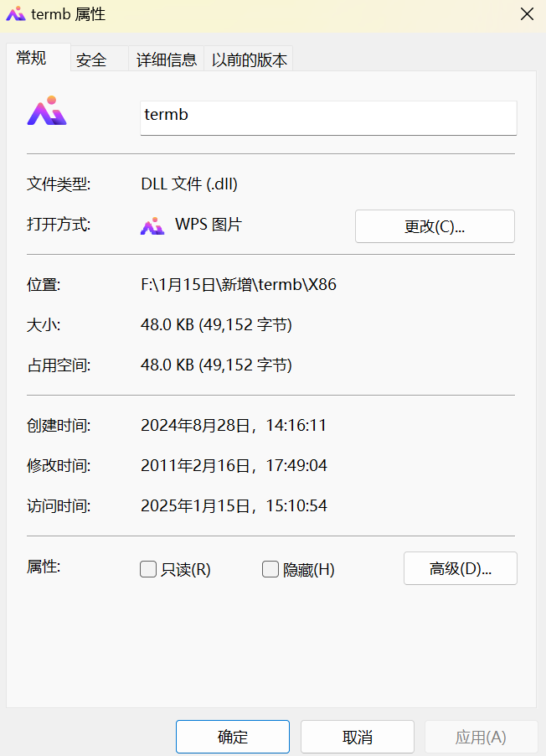Open the 以前的版本 tab
This screenshot has height=756, width=546.
250,60
